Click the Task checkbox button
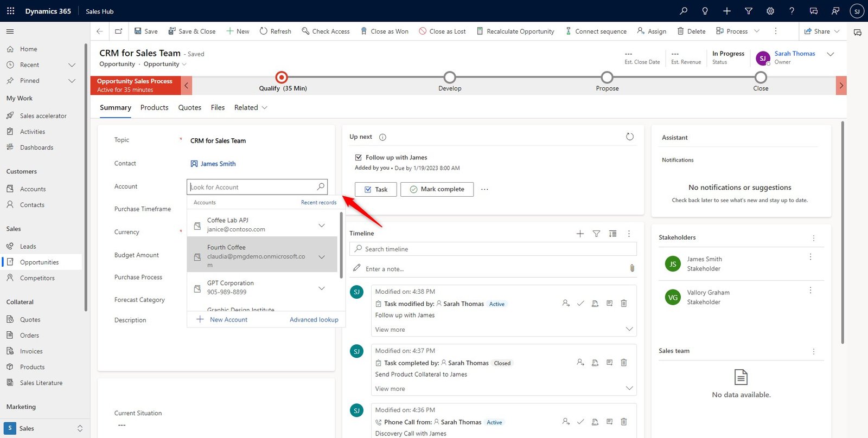Viewport: 868px width, 438px height. pyautogui.click(x=376, y=189)
